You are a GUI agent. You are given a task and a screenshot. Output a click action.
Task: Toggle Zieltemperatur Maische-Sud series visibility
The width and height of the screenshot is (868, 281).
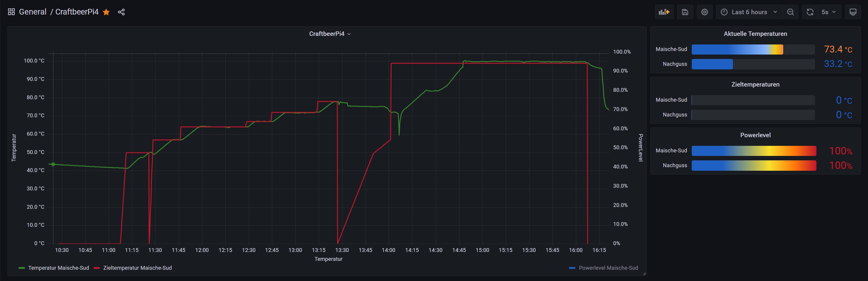coord(137,268)
